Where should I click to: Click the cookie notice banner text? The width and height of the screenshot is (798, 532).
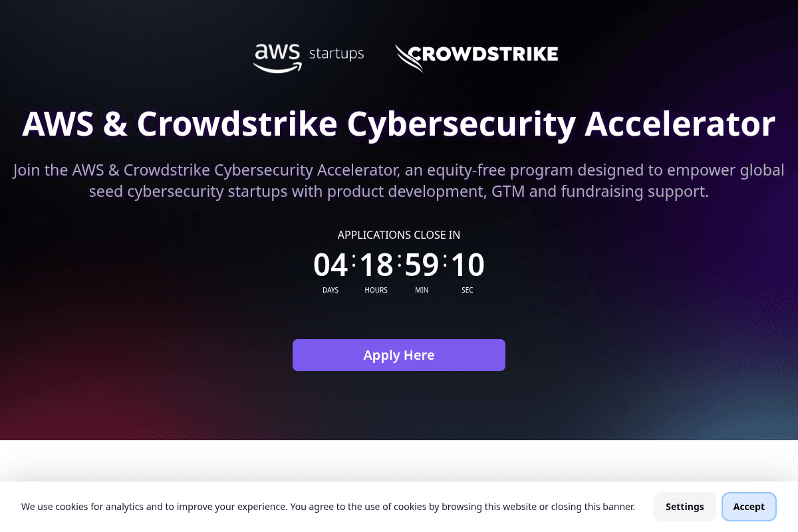click(329, 506)
